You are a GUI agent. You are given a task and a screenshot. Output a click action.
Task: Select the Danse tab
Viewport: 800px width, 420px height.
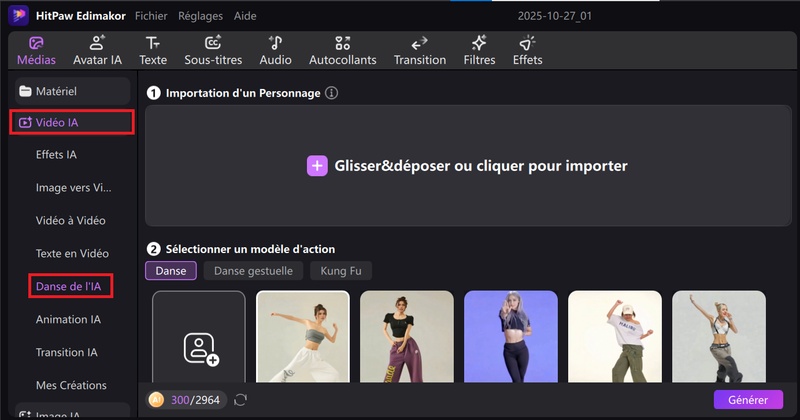coord(171,271)
